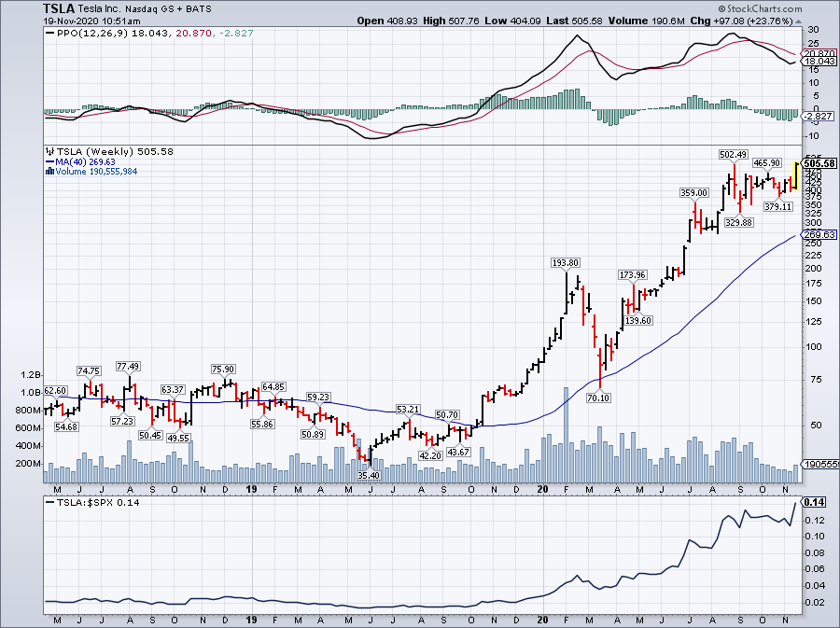Click the 42.20 price annotation
Image resolution: width=840 pixels, height=628 pixels.
[x=430, y=455]
